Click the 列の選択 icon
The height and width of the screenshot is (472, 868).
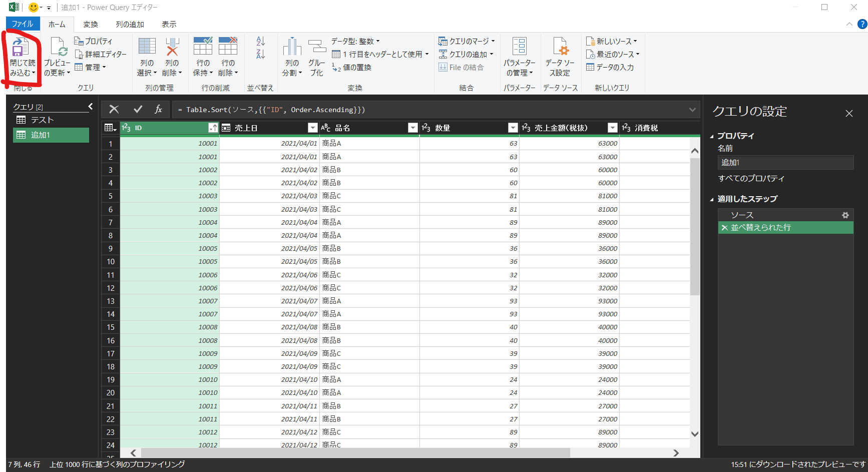[147, 47]
